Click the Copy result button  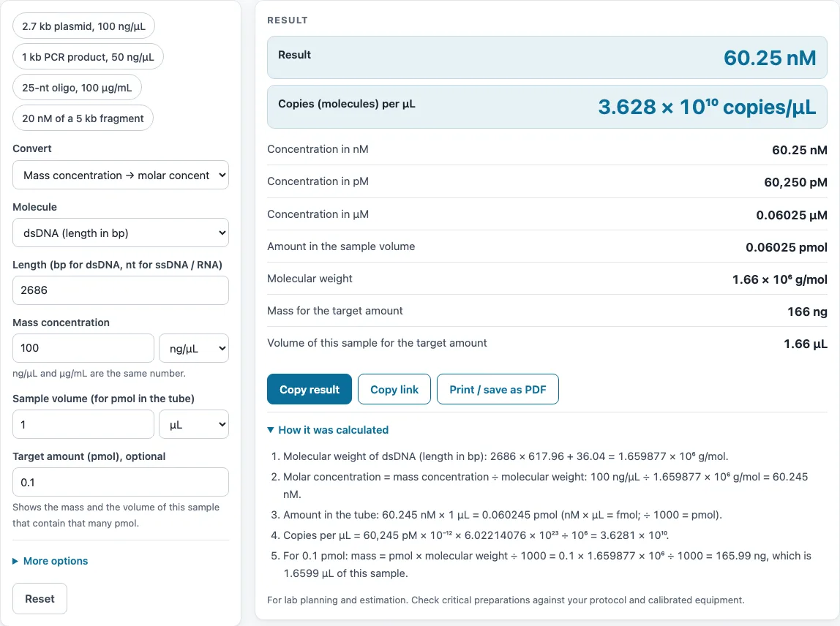(x=310, y=389)
